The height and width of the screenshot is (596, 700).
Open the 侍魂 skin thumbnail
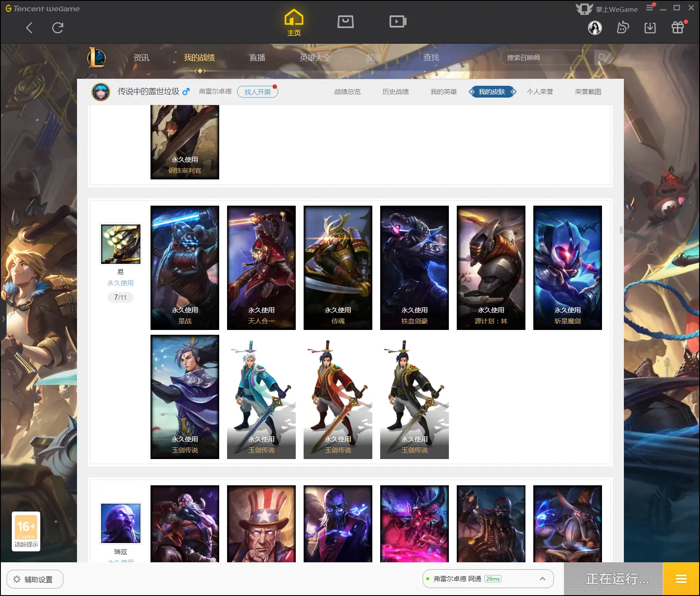338,268
